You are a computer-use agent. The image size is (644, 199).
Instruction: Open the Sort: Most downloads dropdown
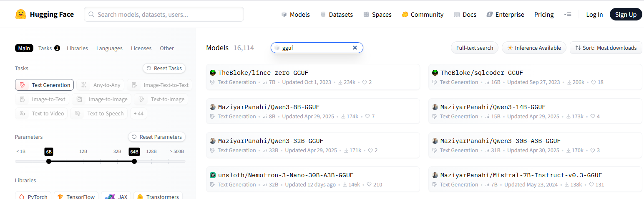(x=606, y=48)
